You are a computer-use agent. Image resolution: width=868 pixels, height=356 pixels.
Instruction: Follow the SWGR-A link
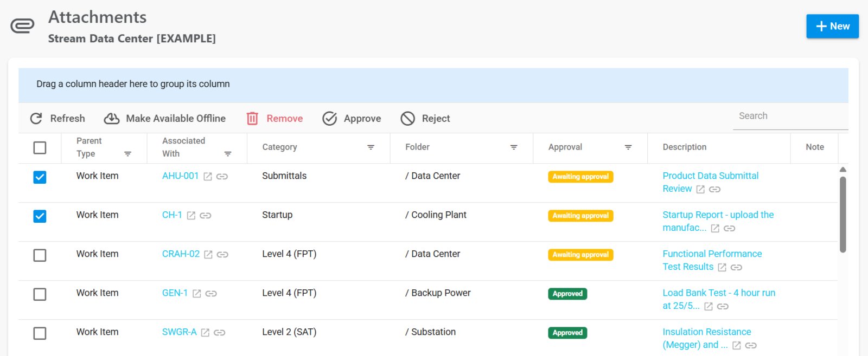coord(180,332)
